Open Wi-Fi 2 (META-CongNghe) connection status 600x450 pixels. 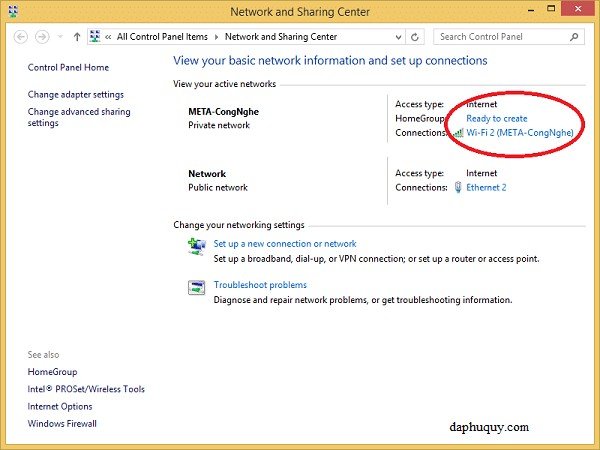click(520, 133)
